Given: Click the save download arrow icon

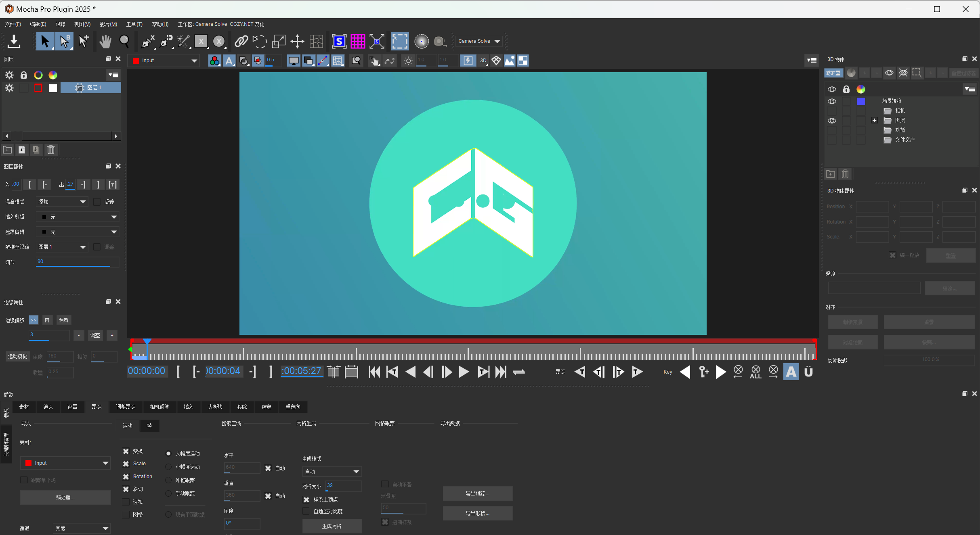Looking at the screenshot, I should click(14, 41).
